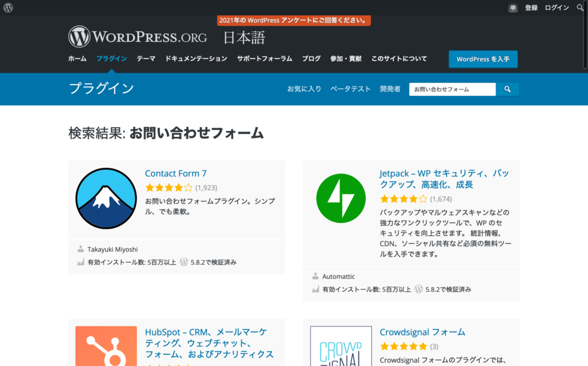The height and width of the screenshot is (366, 588).
Task: Click the WordPress logo in admin bar
Action: (x=8, y=7)
